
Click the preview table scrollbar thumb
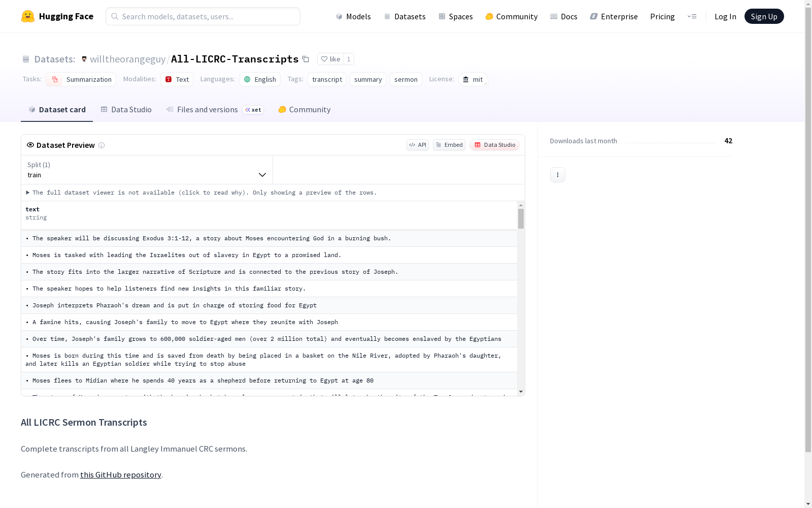[521, 218]
